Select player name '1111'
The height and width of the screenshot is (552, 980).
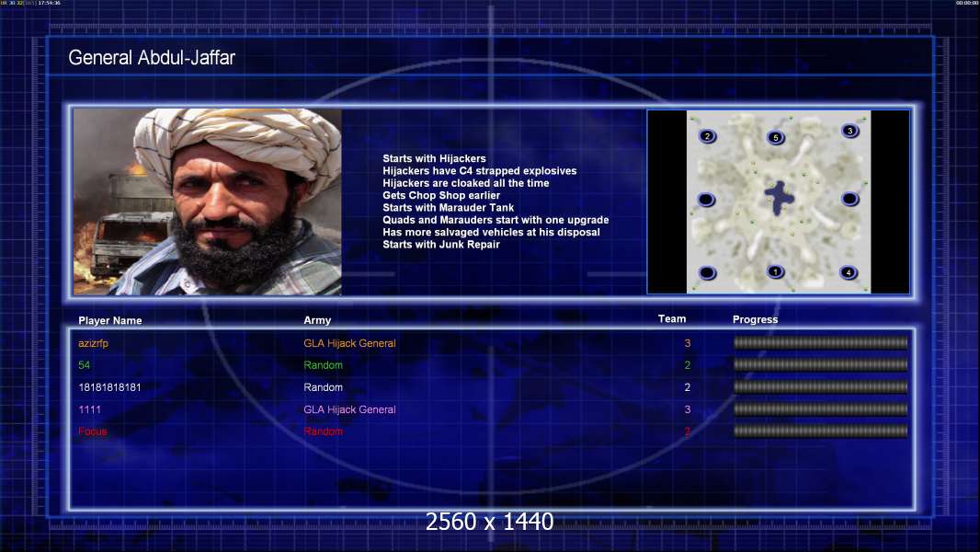pos(89,409)
